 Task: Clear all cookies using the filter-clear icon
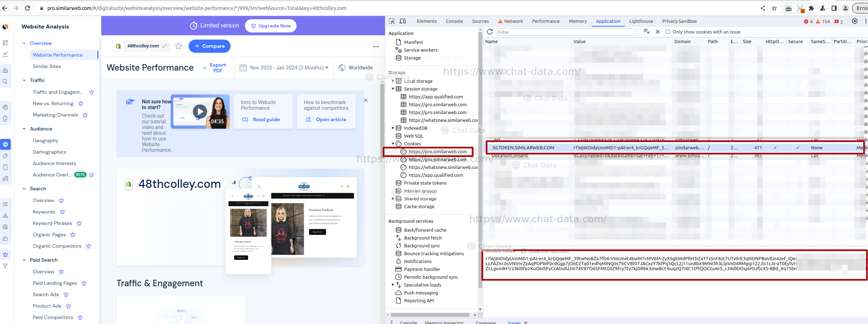(x=647, y=32)
